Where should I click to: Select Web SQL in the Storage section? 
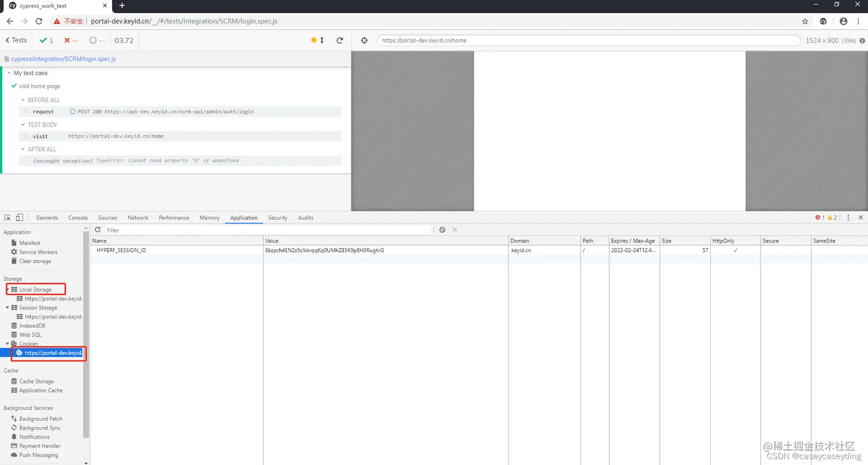[x=30, y=335]
